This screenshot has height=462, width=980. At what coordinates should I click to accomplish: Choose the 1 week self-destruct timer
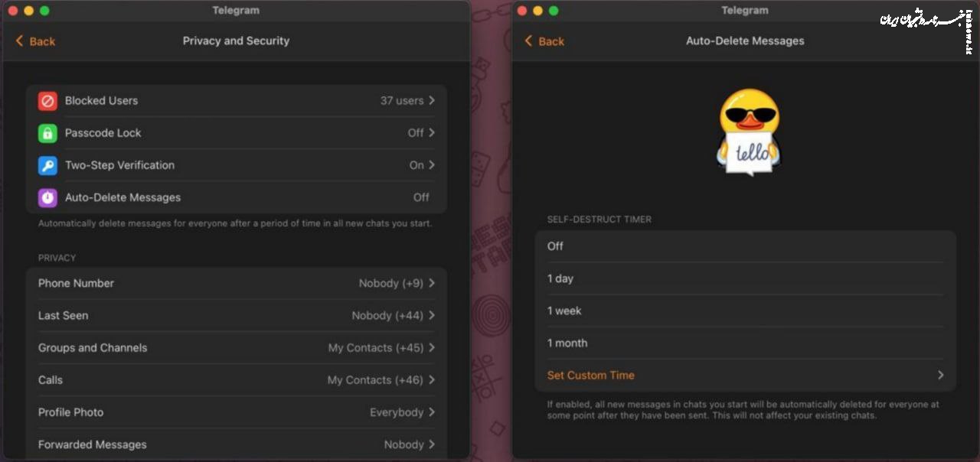coord(746,311)
